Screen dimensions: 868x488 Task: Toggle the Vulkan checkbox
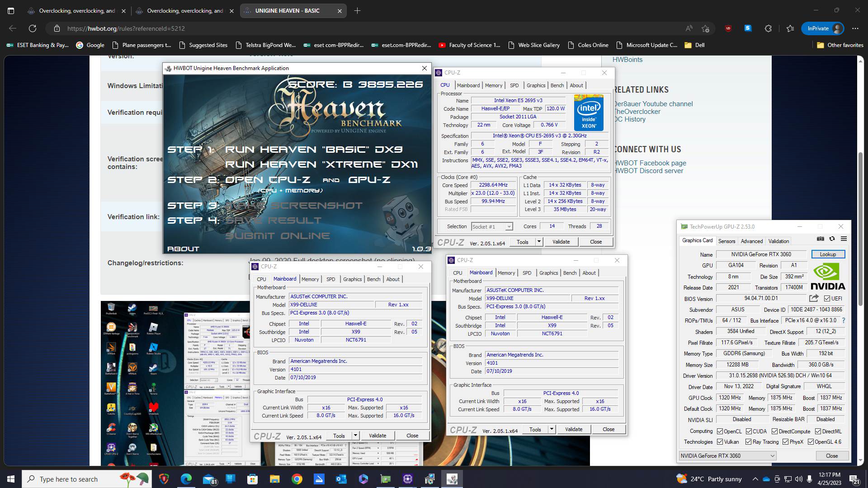pyautogui.click(x=719, y=441)
